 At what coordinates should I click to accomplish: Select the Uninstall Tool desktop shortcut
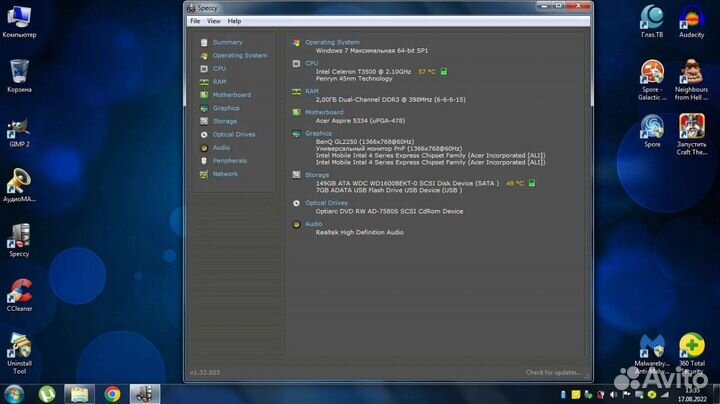click(19, 354)
